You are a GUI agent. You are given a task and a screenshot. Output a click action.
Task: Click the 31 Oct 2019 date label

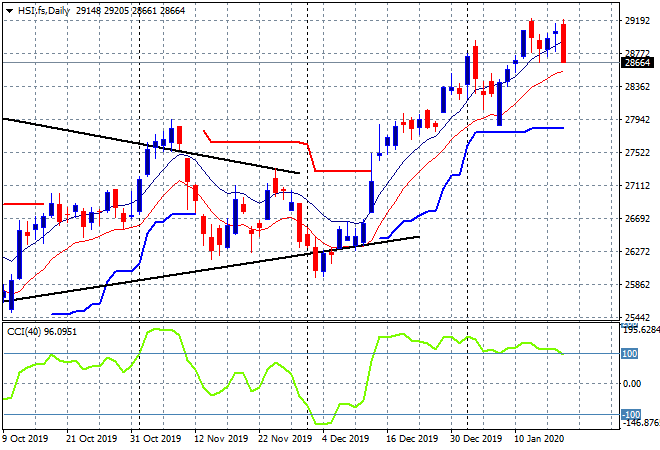pyautogui.click(x=155, y=439)
